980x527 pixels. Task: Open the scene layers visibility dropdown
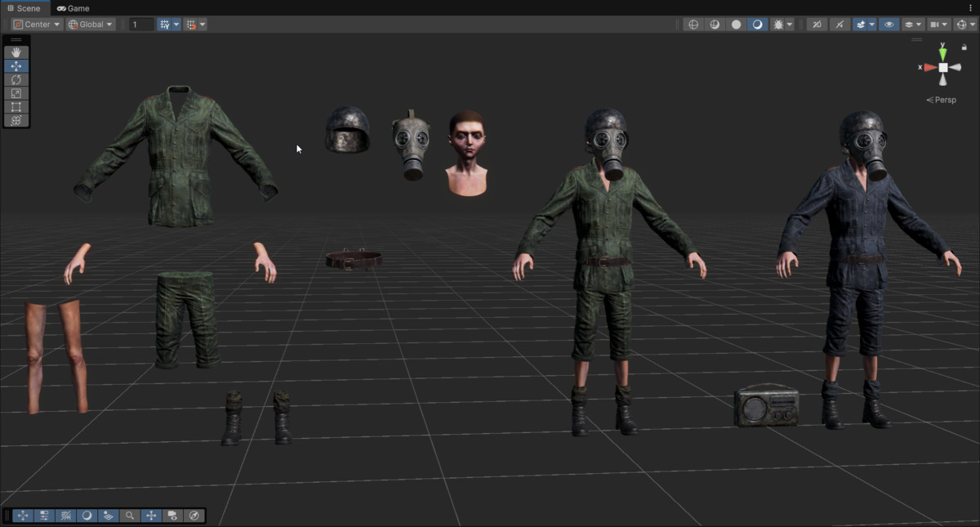[x=913, y=25]
